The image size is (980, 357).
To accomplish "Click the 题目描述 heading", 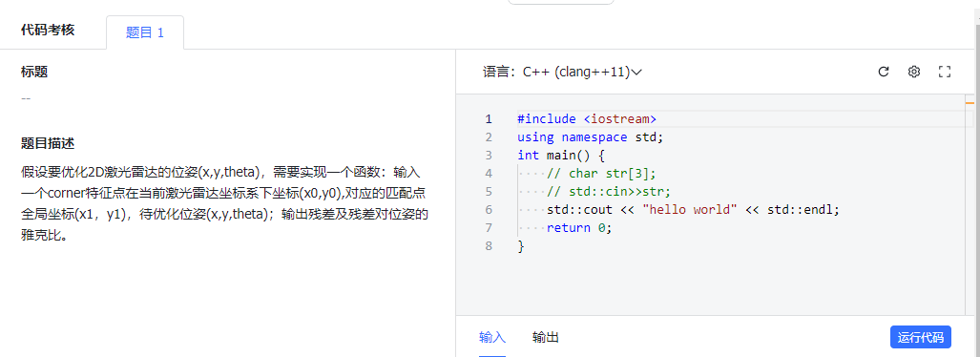I will [x=48, y=144].
